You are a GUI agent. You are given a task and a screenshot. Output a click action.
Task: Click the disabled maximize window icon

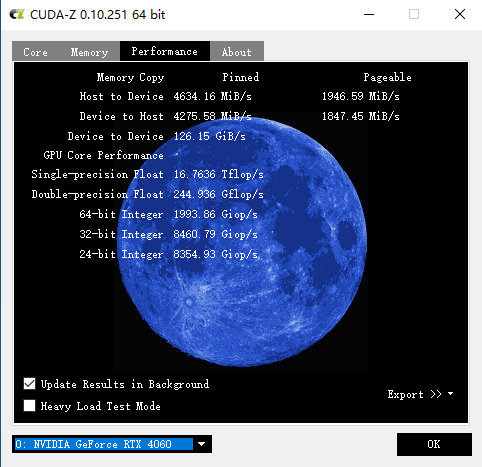pyautogui.click(x=414, y=14)
